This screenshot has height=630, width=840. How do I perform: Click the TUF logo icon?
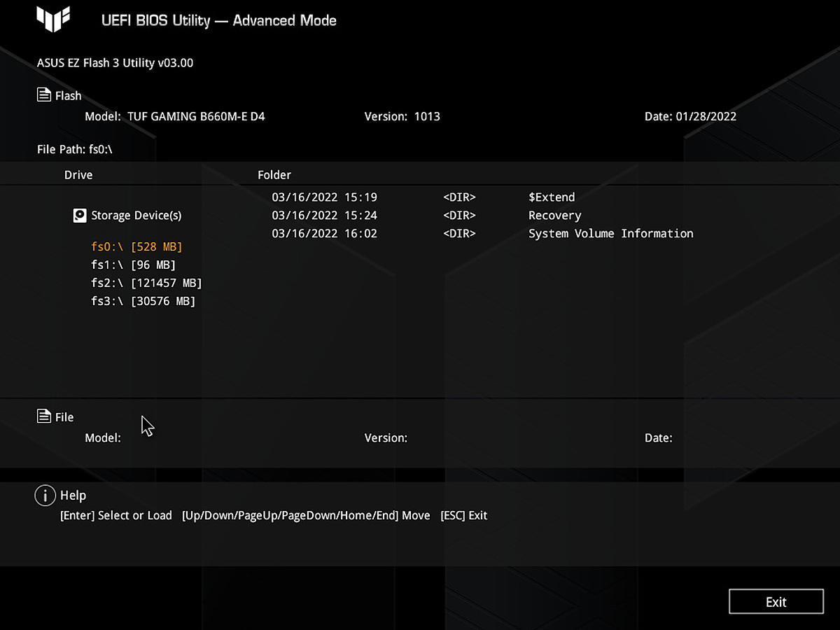tap(53, 20)
